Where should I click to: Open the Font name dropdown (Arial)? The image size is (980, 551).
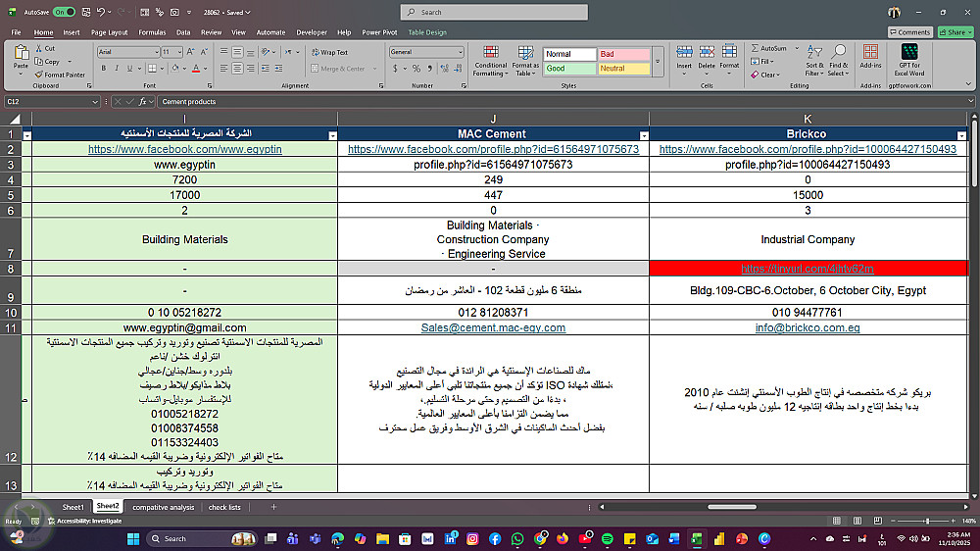click(156, 52)
